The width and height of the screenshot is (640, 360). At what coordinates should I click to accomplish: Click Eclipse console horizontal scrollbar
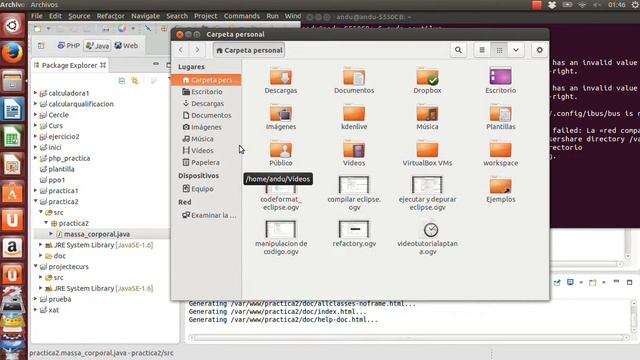(x=408, y=338)
